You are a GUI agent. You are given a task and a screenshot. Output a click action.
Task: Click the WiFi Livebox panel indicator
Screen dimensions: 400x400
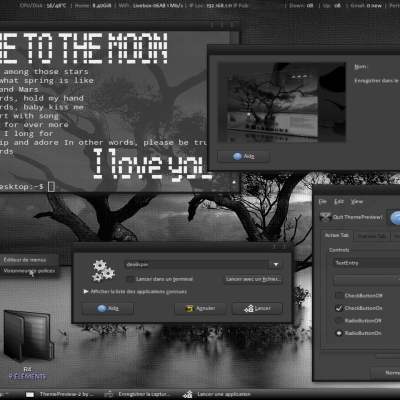click(x=151, y=6)
